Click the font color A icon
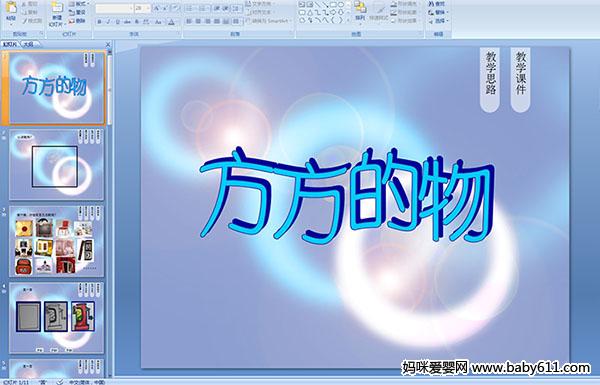This screenshot has width=600, height=385. tap(171, 22)
